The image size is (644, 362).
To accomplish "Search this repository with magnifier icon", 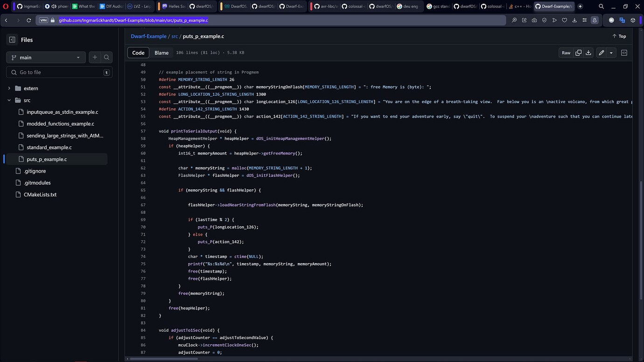I will click(x=107, y=57).
